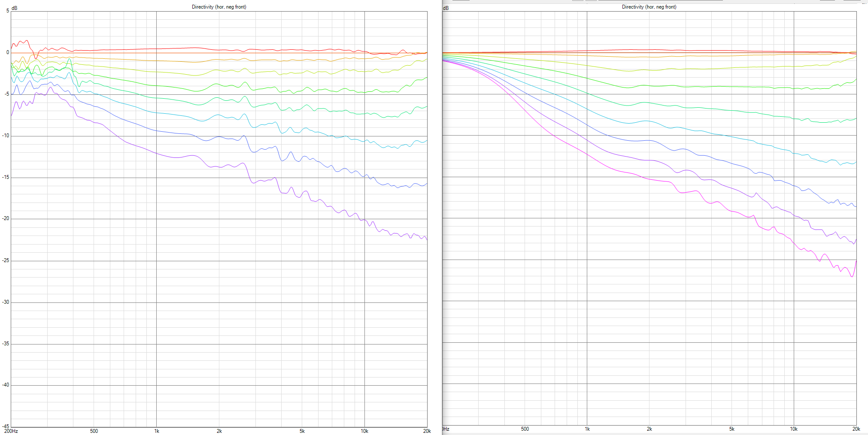The image size is (868, 435).
Task: Click the left chart's Directivity title
Action: click(x=219, y=7)
